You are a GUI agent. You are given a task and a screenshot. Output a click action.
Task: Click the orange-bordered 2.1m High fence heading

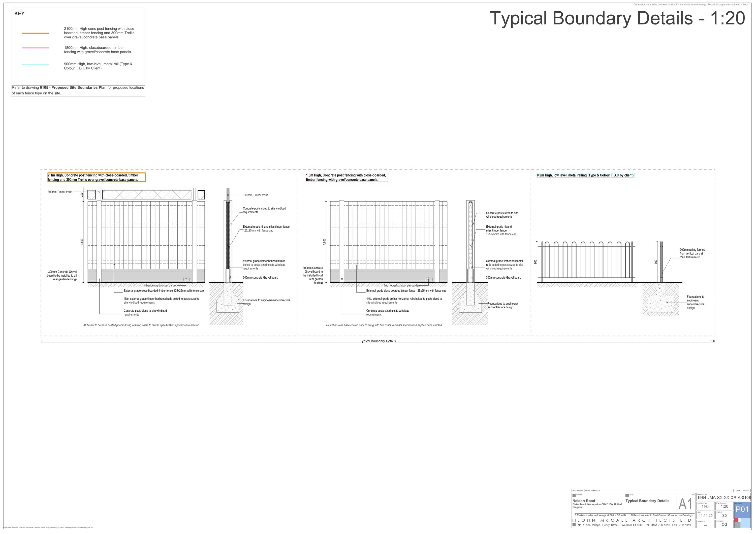[96, 177]
